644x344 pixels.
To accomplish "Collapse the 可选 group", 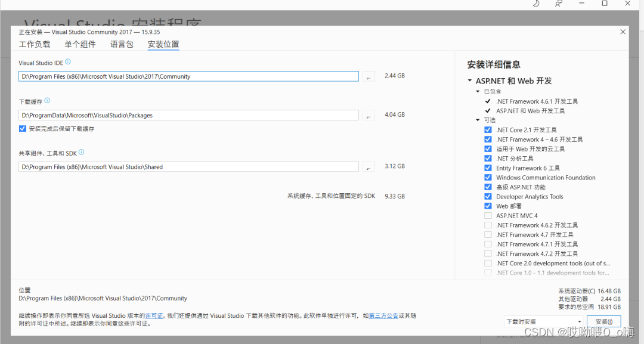I will click(x=478, y=120).
